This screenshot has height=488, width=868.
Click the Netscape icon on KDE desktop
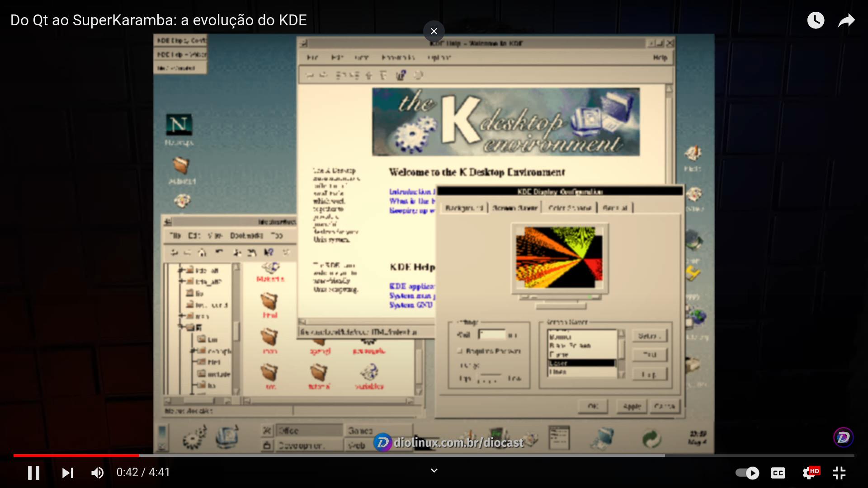pyautogui.click(x=179, y=125)
